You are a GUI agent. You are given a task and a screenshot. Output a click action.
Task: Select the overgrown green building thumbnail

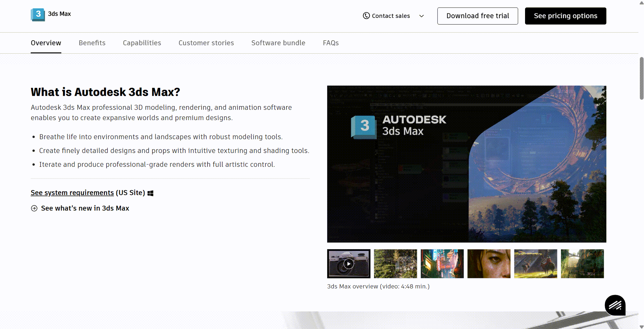pyautogui.click(x=582, y=264)
